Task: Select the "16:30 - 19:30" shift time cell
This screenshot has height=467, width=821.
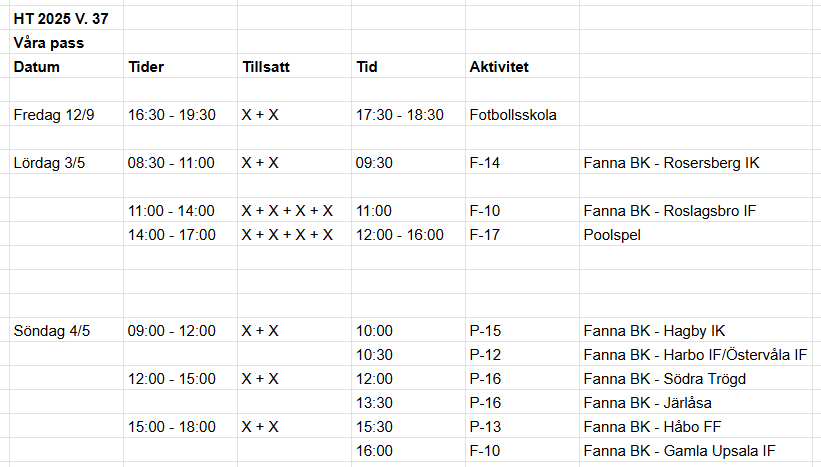Action: tap(172, 115)
